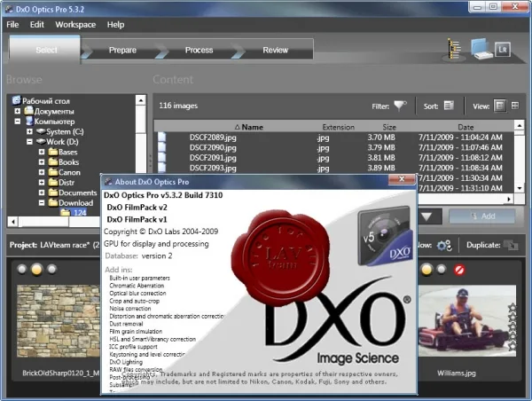Open the Filter funnel icon

(x=400, y=106)
